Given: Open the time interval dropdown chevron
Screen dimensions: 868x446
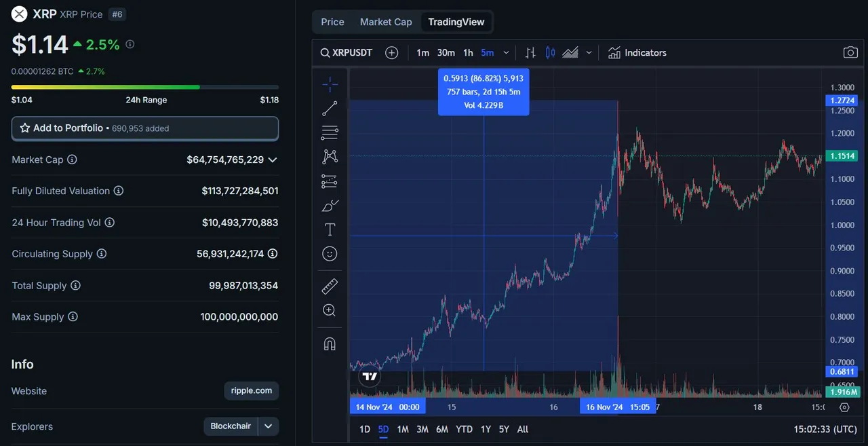Looking at the screenshot, I should click(507, 53).
